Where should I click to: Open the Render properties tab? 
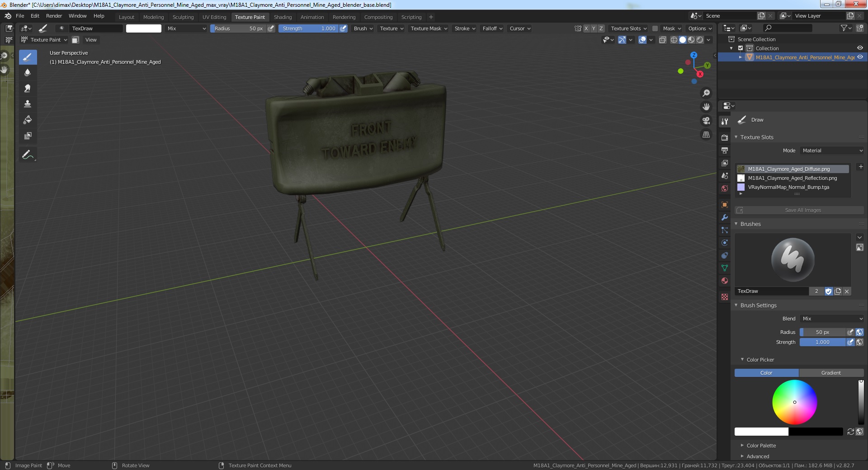coord(725,137)
